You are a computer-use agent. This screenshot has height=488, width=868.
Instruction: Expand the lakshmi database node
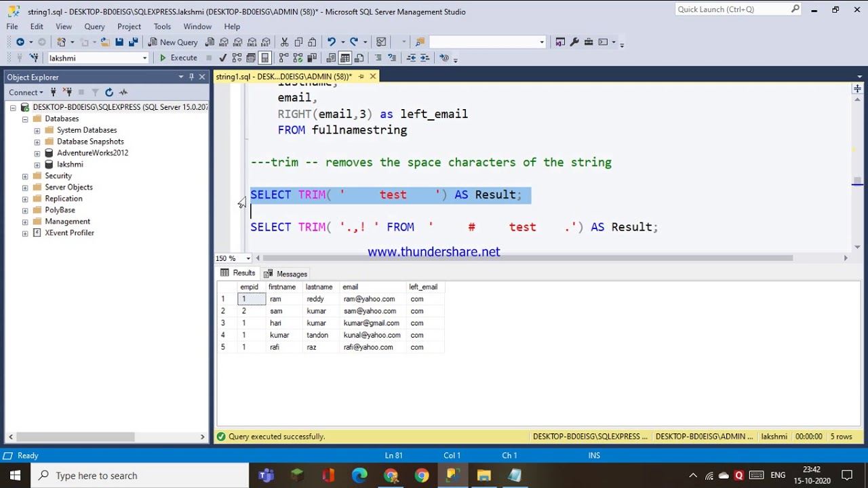coord(37,165)
